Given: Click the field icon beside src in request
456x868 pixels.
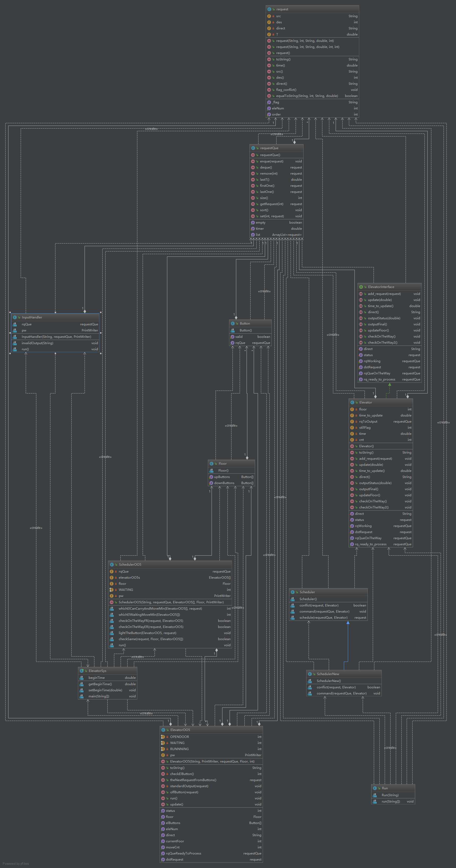Looking at the screenshot, I should (x=269, y=16).
